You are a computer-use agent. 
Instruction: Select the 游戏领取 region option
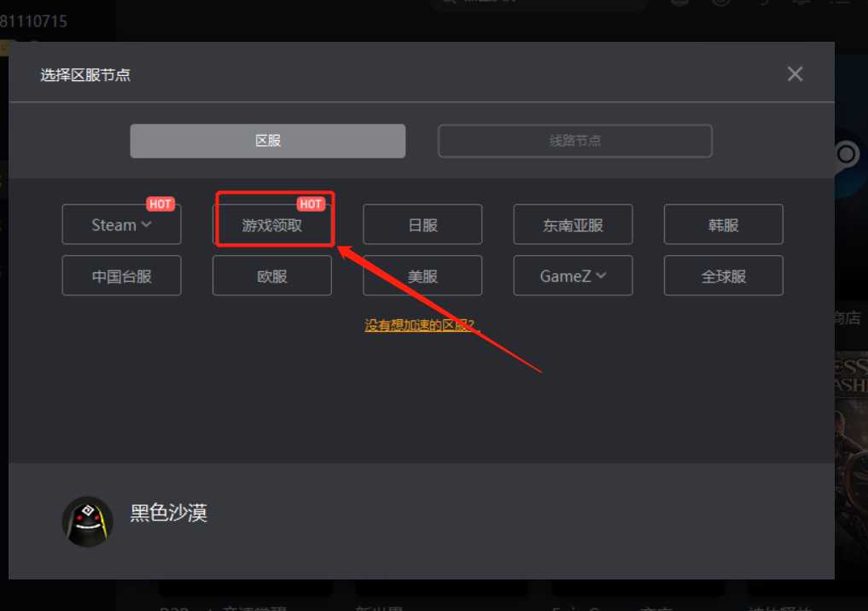pos(271,225)
